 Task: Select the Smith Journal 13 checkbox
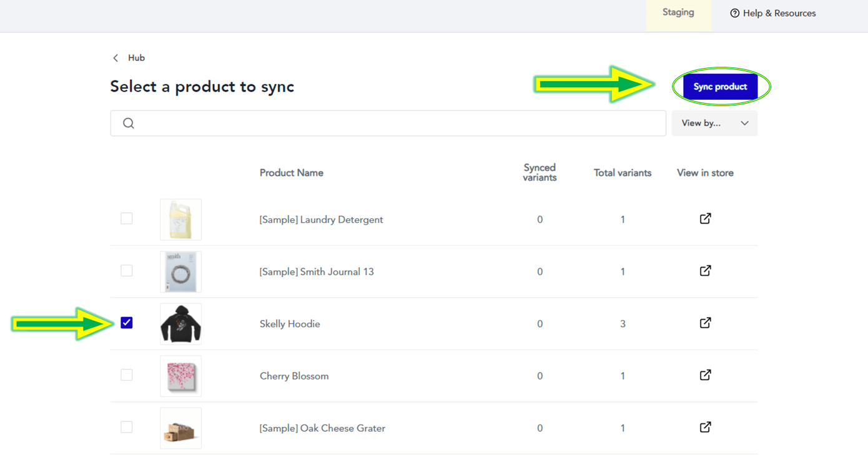[x=127, y=271]
